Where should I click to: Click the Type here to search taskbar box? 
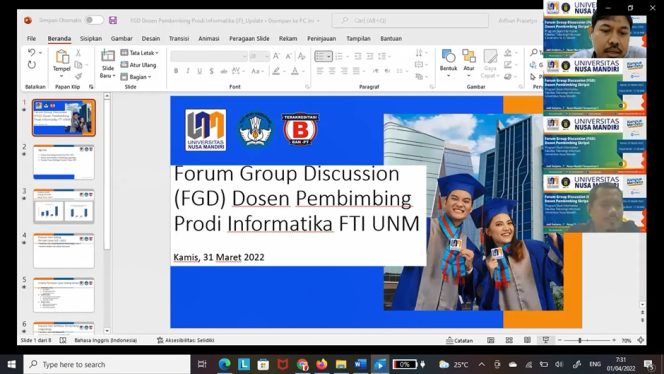[x=107, y=364]
